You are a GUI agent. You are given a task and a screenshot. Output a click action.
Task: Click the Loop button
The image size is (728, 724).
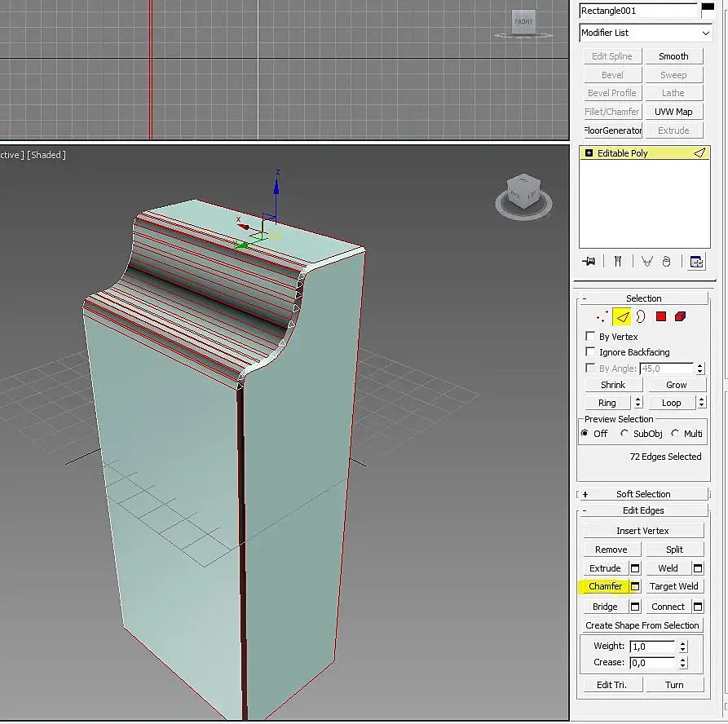pos(672,403)
